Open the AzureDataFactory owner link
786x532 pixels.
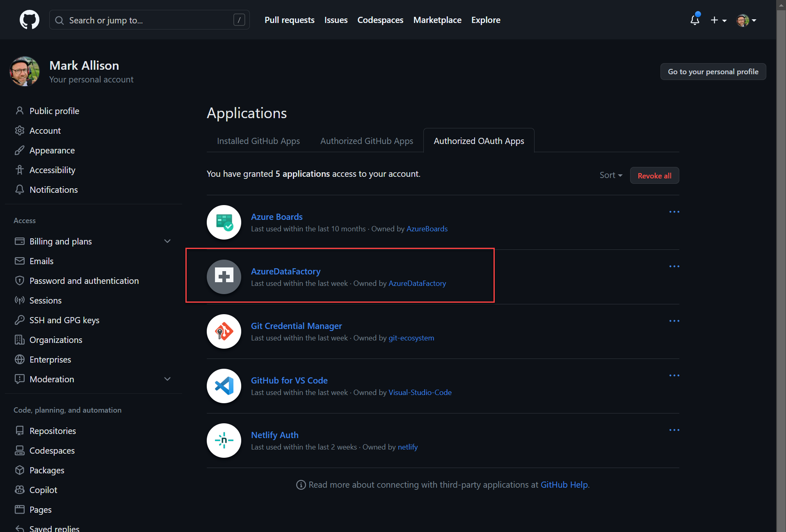[417, 283]
